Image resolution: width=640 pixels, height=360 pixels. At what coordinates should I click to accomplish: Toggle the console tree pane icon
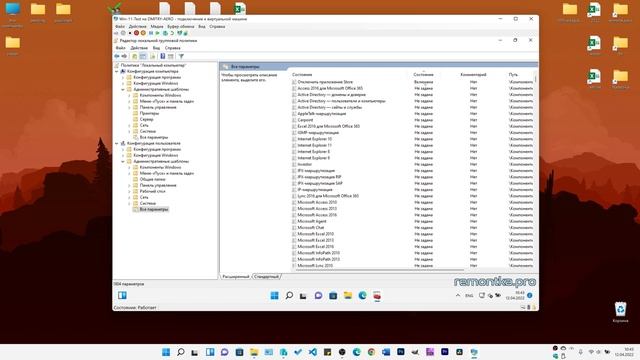point(142,56)
